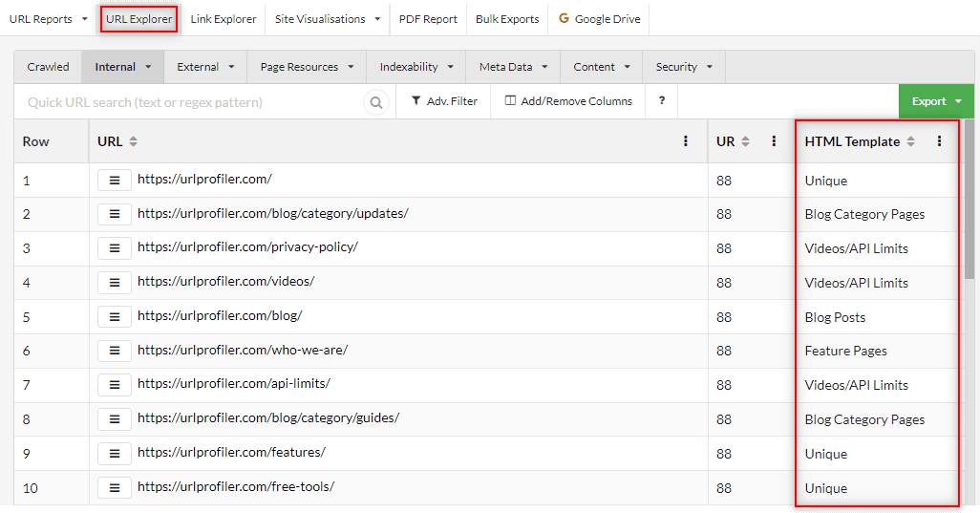Select the Crawled filter tab
Image resolution: width=980 pixels, height=513 pixels.
48,67
